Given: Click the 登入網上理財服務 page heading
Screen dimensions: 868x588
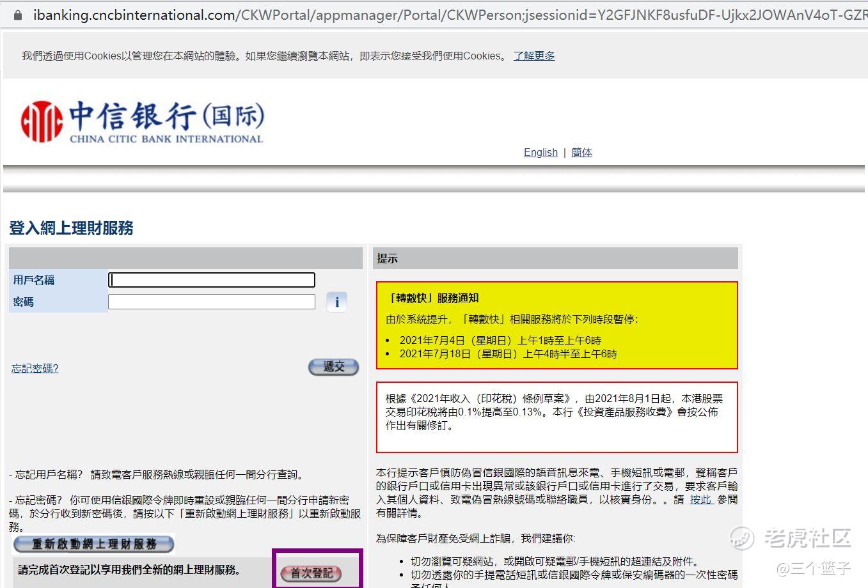Looking at the screenshot, I should 71,228.
